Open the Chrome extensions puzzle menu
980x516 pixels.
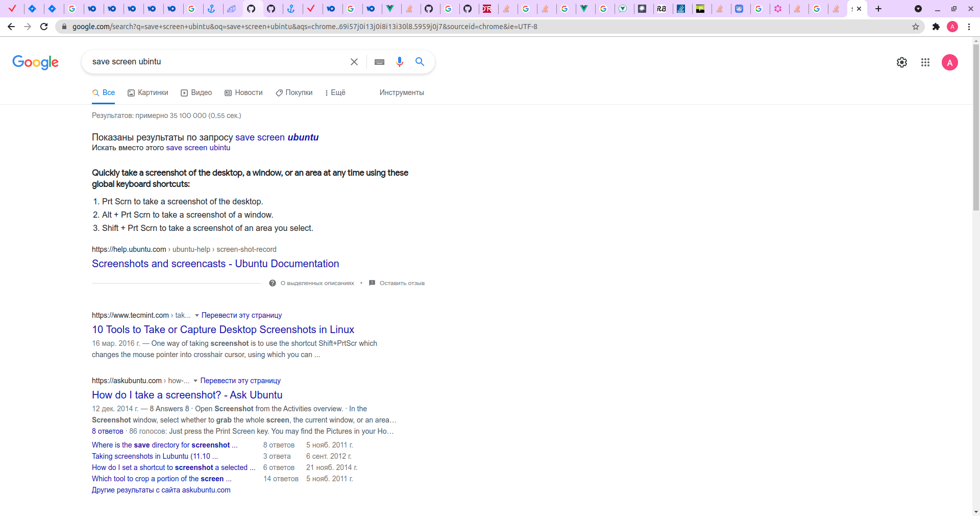(x=936, y=27)
